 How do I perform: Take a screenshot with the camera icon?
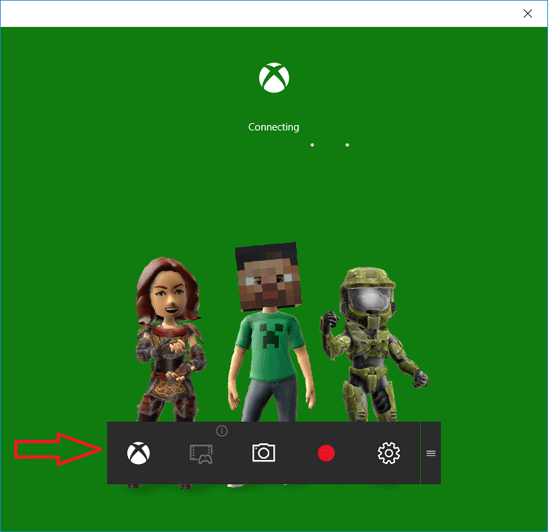point(263,453)
